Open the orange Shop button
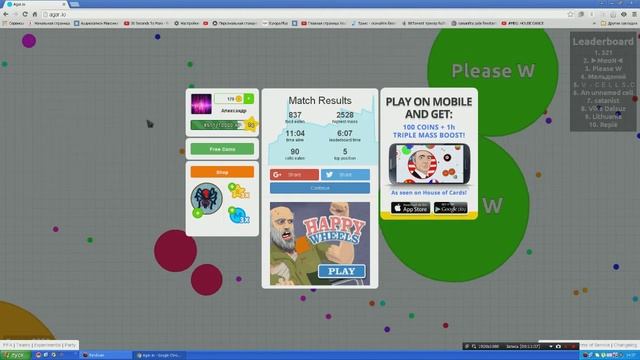The image size is (640, 360). click(x=222, y=172)
